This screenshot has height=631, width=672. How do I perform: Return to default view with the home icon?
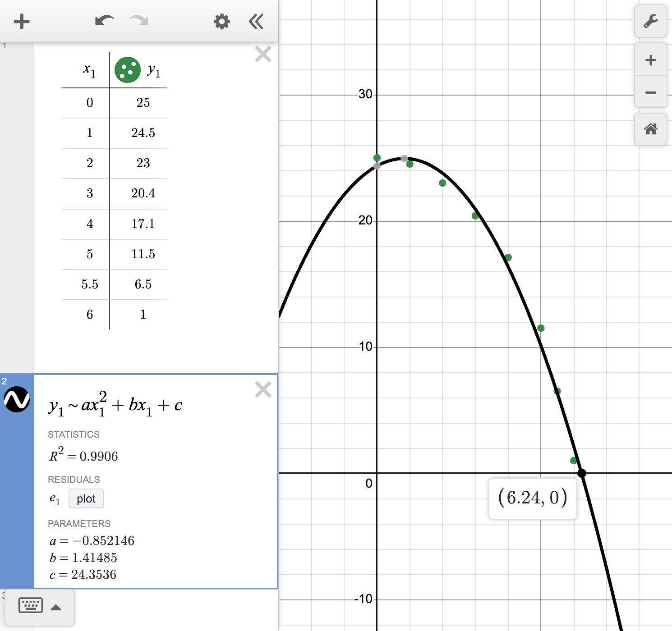651,130
